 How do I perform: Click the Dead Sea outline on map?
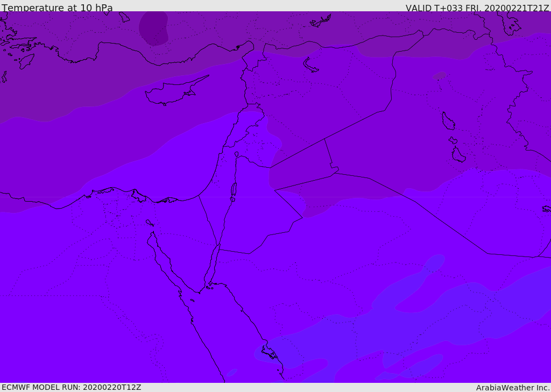tap(234, 191)
